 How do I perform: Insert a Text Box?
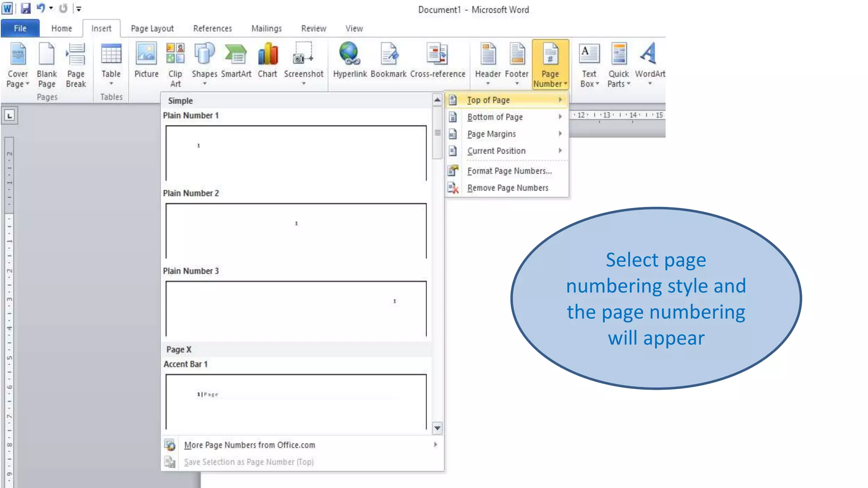[589, 65]
